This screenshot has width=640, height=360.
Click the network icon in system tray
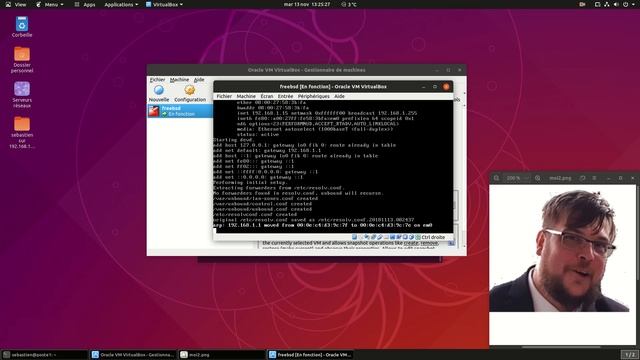click(607, 4)
